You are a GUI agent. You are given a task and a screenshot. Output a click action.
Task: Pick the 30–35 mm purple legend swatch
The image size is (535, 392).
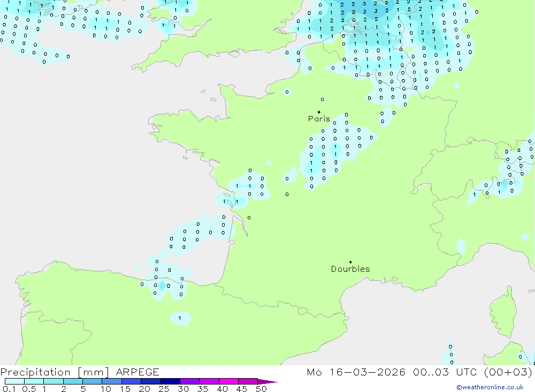[x=190, y=381]
